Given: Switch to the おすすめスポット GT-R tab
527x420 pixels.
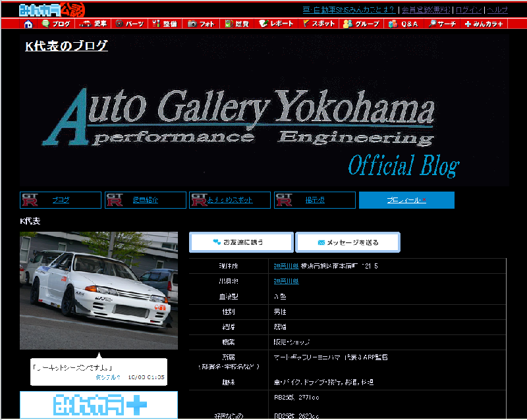Looking at the screenshot, I should click(230, 200).
